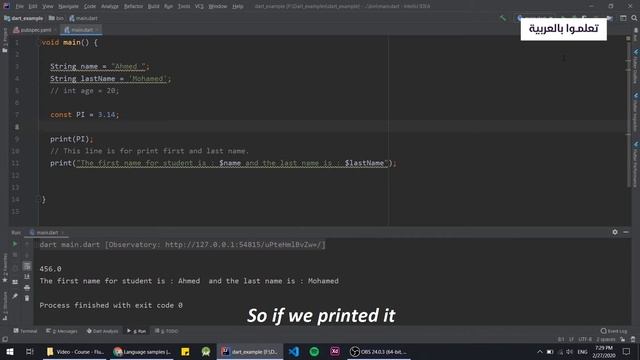Image resolution: width=640 pixels, height=360 pixels.
Task: Toggle scroll-to-end icon in Run panel
Action: click(x=27, y=277)
